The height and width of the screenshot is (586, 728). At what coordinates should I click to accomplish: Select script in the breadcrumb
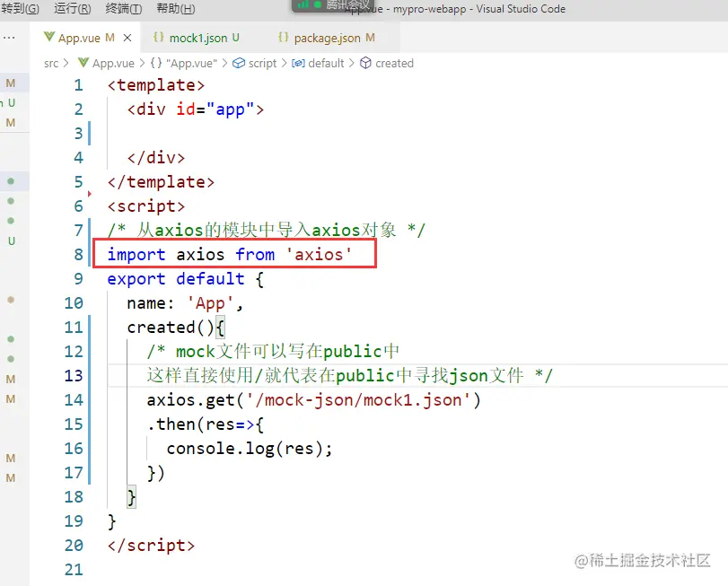262,63
